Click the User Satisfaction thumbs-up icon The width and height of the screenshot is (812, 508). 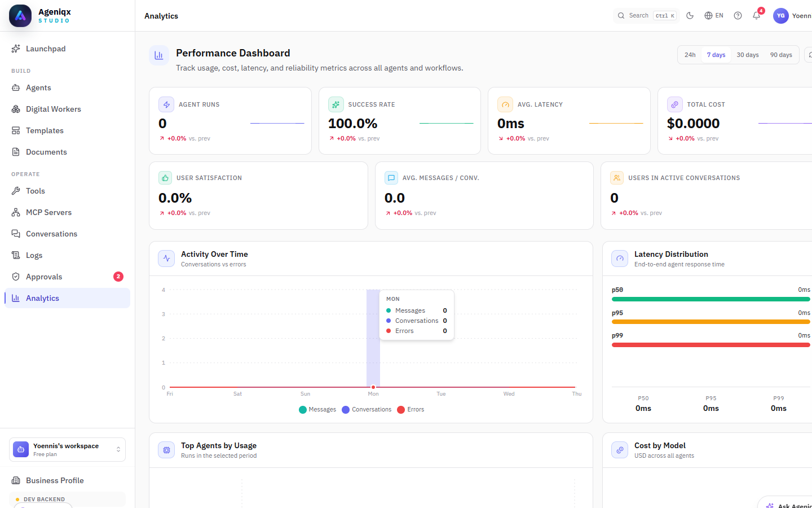coord(165,178)
